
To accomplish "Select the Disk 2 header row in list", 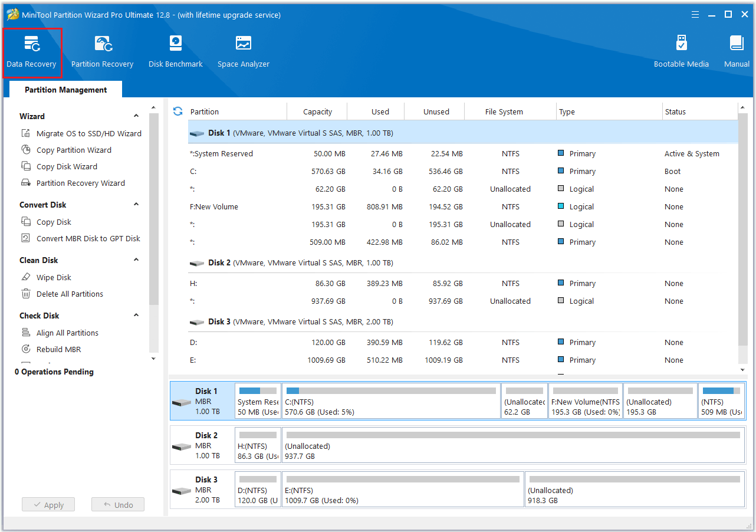I will click(463, 262).
